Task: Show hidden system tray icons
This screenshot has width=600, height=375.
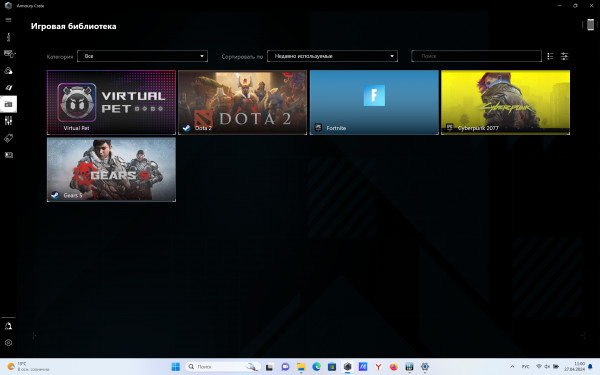Action: pyautogui.click(x=512, y=367)
